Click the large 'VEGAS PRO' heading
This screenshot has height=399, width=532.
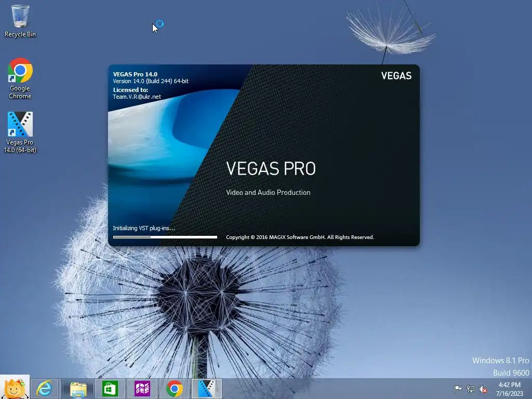point(271,168)
